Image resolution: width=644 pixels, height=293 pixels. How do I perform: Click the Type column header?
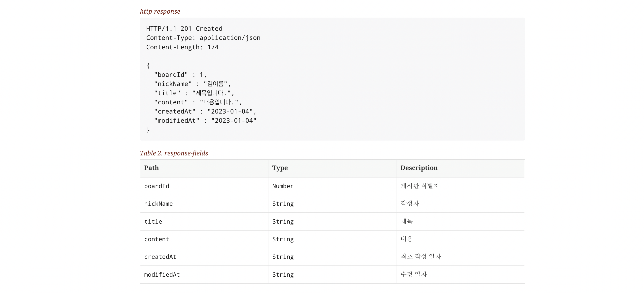click(x=280, y=168)
